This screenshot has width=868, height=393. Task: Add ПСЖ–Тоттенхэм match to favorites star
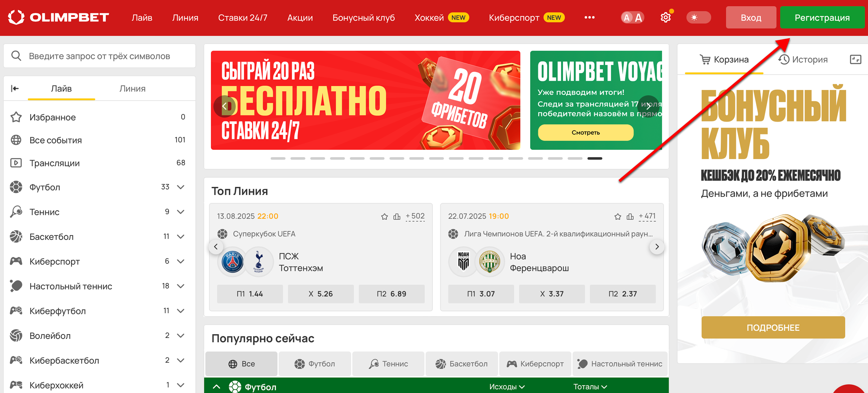click(x=384, y=216)
